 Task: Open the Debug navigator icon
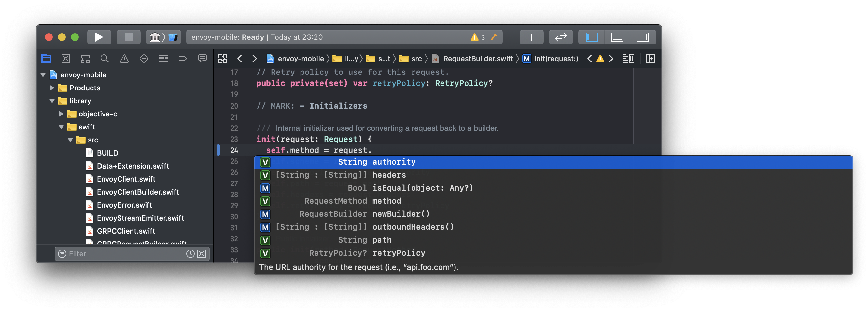point(163,59)
